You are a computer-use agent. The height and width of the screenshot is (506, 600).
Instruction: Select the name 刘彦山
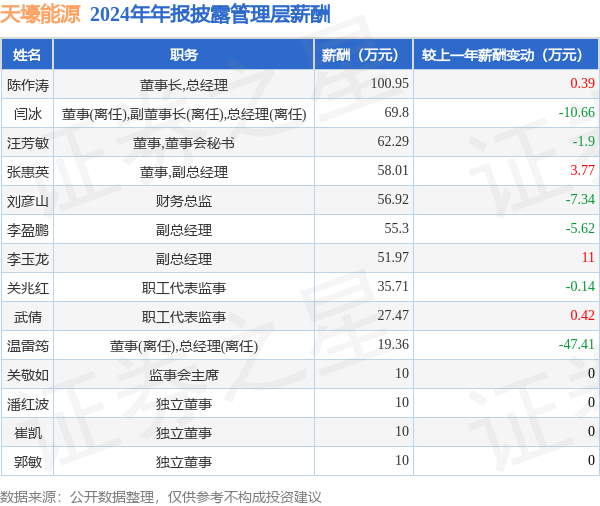(28, 201)
